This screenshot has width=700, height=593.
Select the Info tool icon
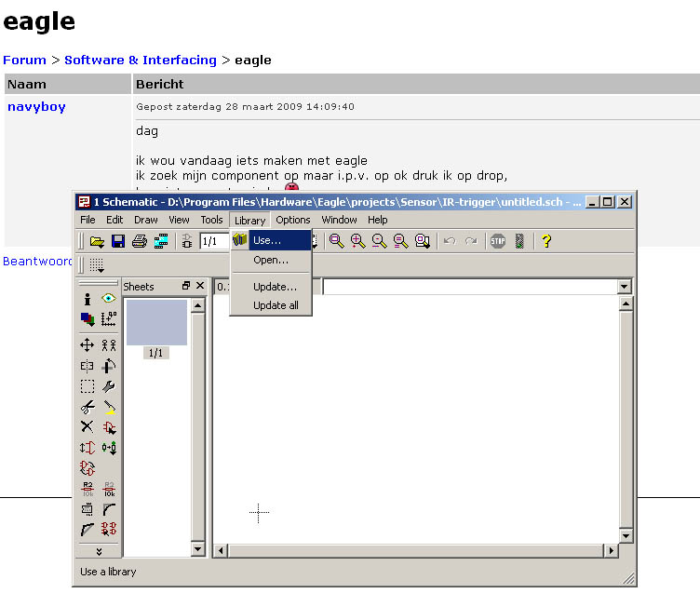pos(87,299)
